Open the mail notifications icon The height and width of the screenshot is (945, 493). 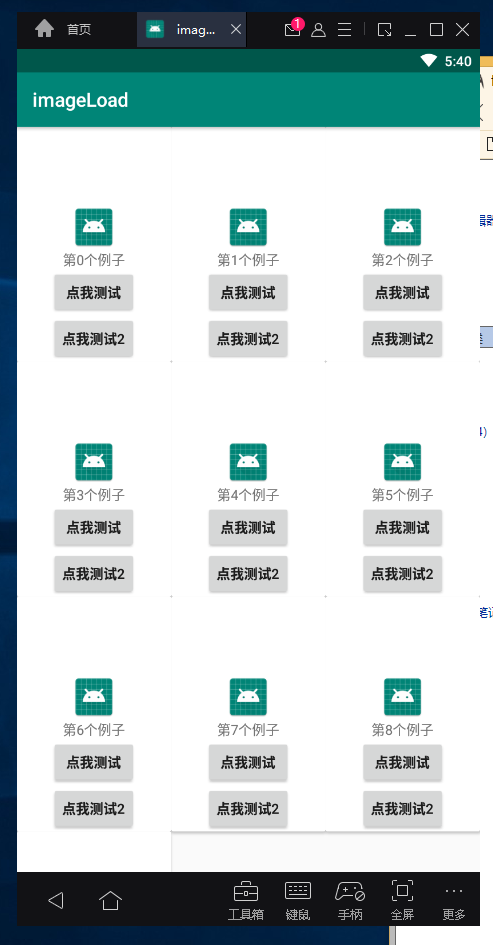293,29
